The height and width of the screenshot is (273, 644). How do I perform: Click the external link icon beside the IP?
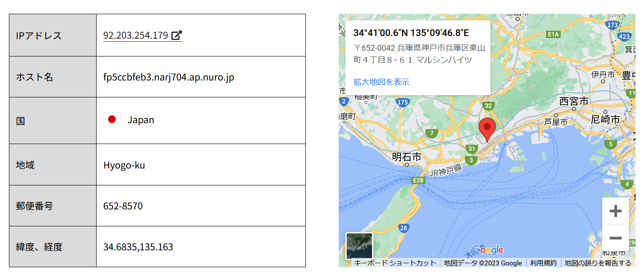click(x=177, y=35)
